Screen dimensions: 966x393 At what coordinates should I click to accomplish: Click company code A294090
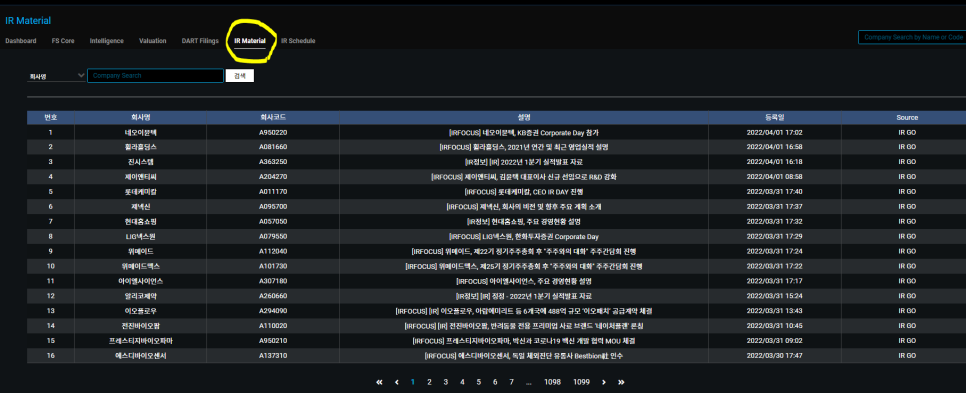pos(273,311)
